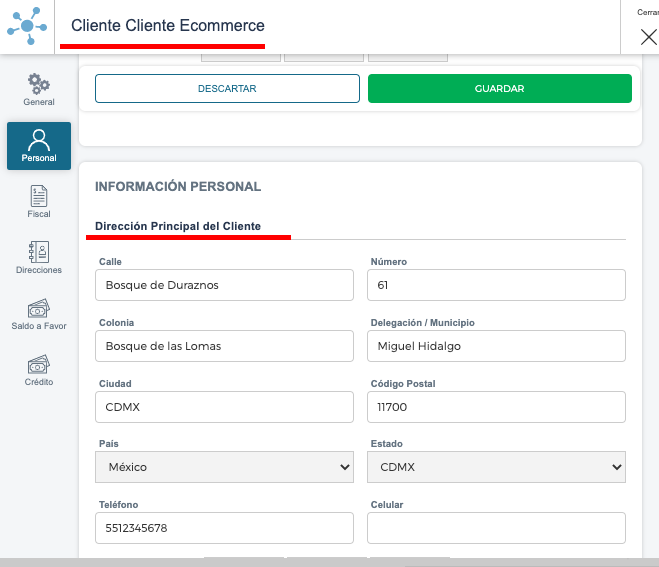This screenshot has width=659, height=567.
Task: Click the network logo icon
Action: (27, 26)
